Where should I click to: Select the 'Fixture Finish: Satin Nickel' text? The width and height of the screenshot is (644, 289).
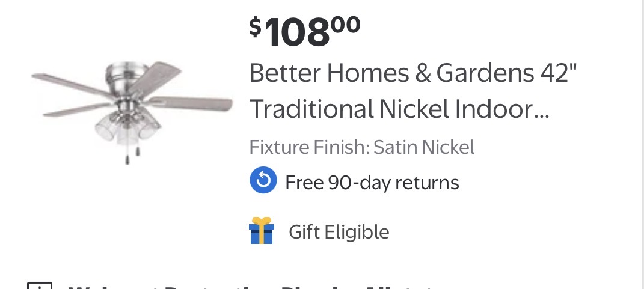click(361, 147)
